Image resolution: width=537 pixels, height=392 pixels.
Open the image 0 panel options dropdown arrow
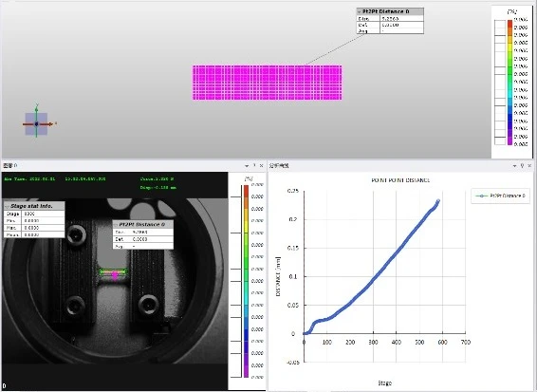[247, 166]
